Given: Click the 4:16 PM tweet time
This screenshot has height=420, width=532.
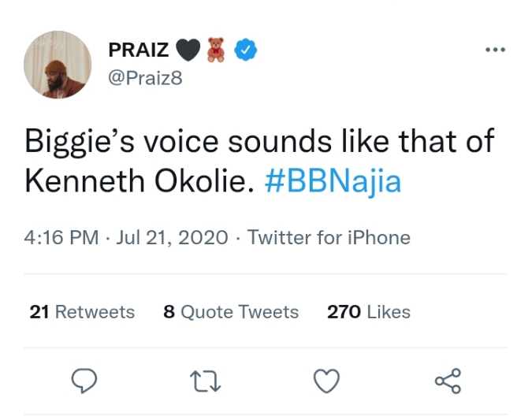Looking at the screenshot, I should pos(61,237).
